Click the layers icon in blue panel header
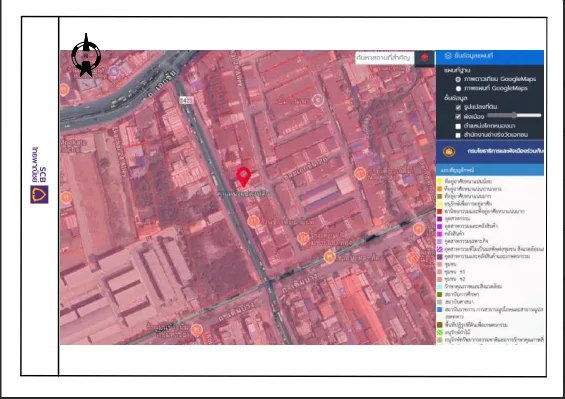Image resolution: width=565 pixels, height=399 pixels. pyautogui.click(x=448, y=56)
